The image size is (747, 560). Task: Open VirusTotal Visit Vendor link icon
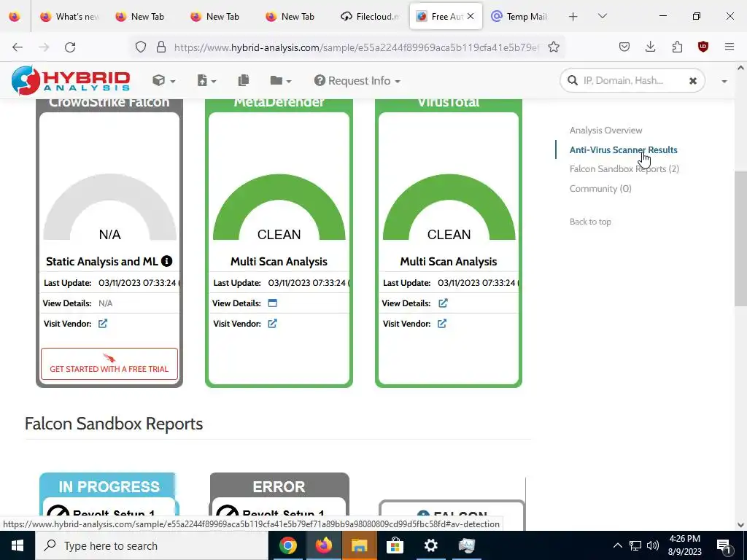click(442, 324)
